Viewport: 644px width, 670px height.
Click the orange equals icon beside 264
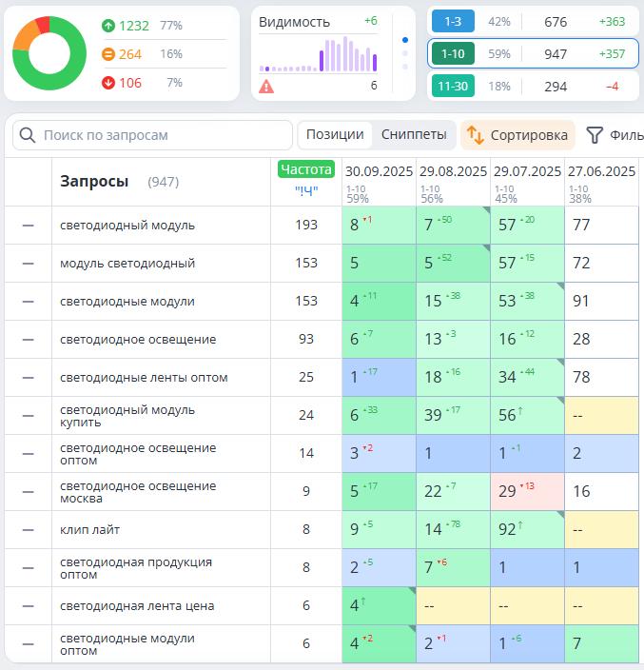[x=107, y=54]
